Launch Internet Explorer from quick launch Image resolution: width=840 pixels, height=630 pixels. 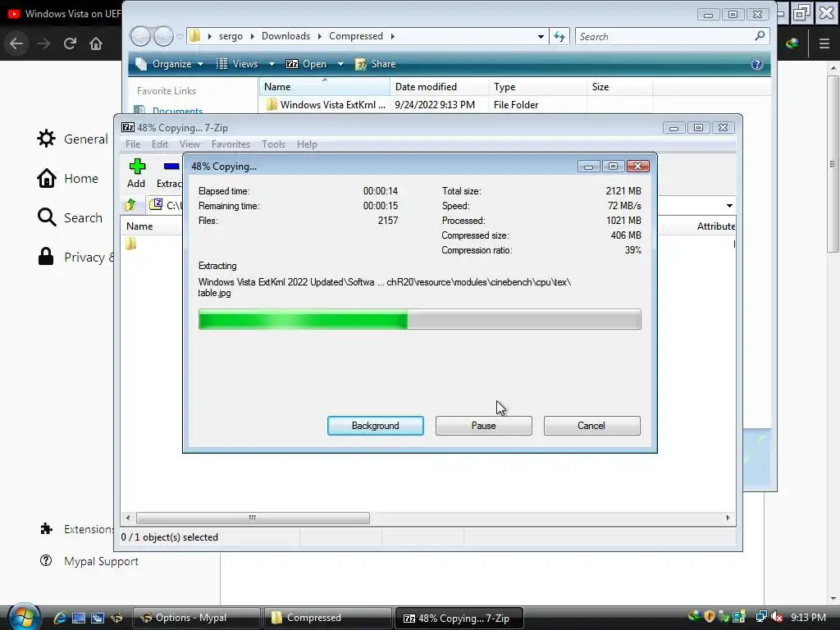[59, 618]
